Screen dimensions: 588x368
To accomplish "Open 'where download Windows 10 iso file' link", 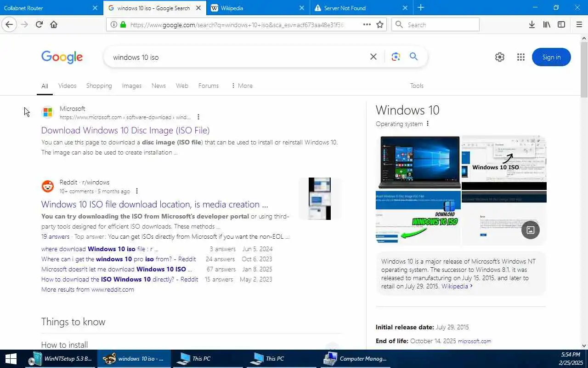I will (100, 249).
